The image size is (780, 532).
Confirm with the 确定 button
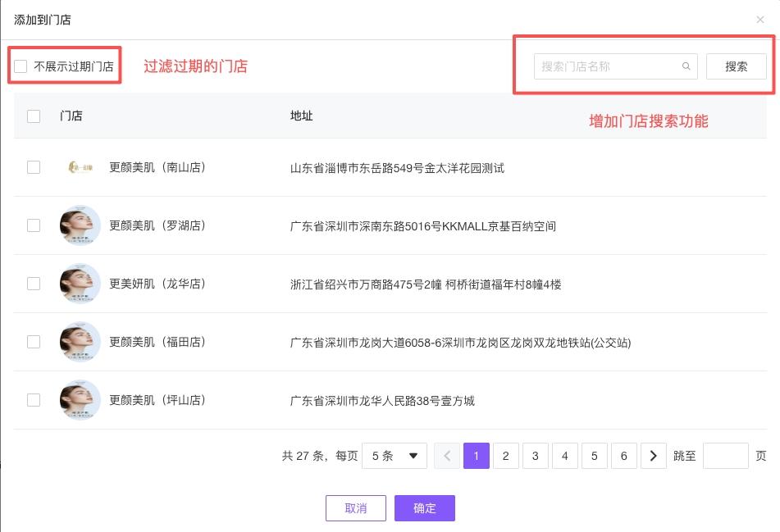click(x=425, y=508)
